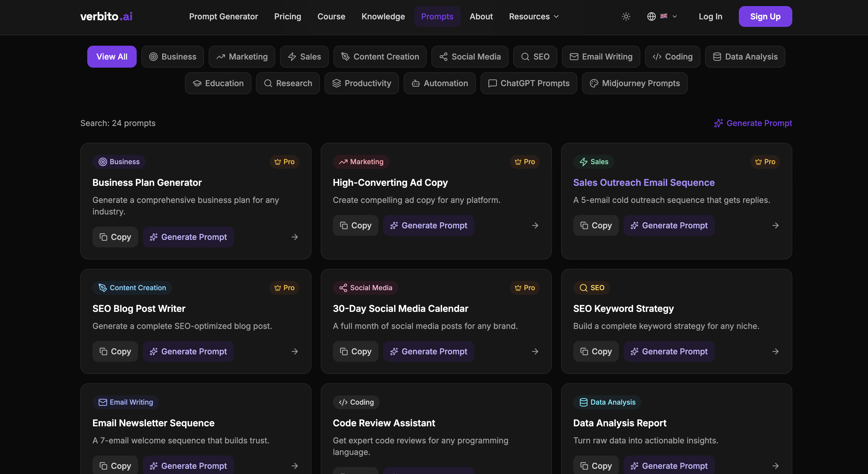Open the language selector globe dropdown
868x474 pixels.
click(x=662, y=16)
